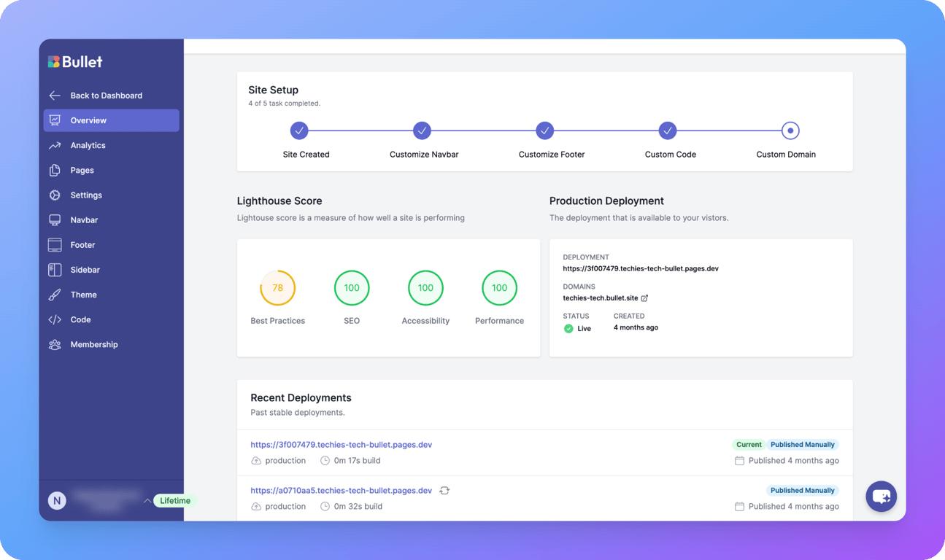945x560 pixels.
Task: Click the Overview presentation chart icon
Action: pyautogui.click(x=55, y=120)
